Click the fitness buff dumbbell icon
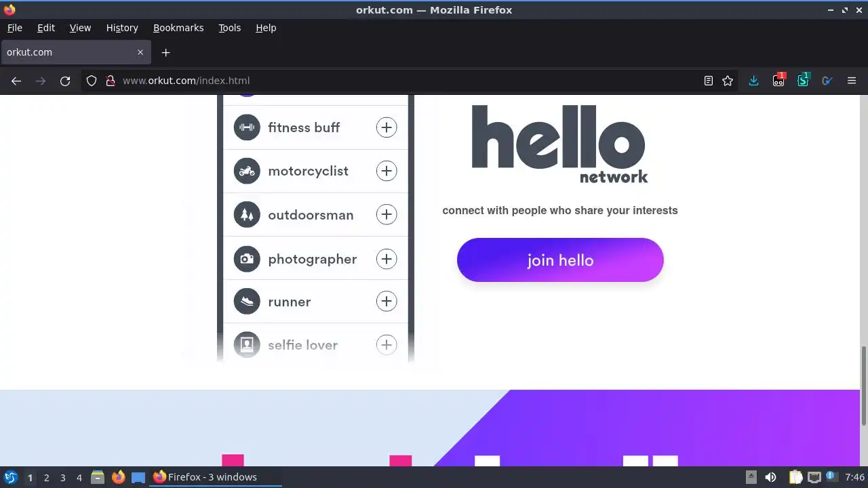This screenshot has width=868, height=488. pyautogui.click(x=247, y=127)
